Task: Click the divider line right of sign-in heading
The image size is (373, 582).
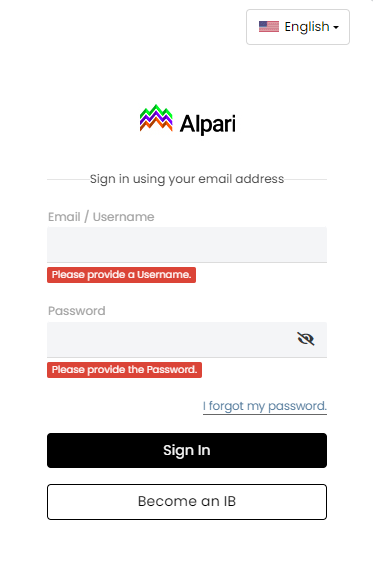Action: pos(305,179)
